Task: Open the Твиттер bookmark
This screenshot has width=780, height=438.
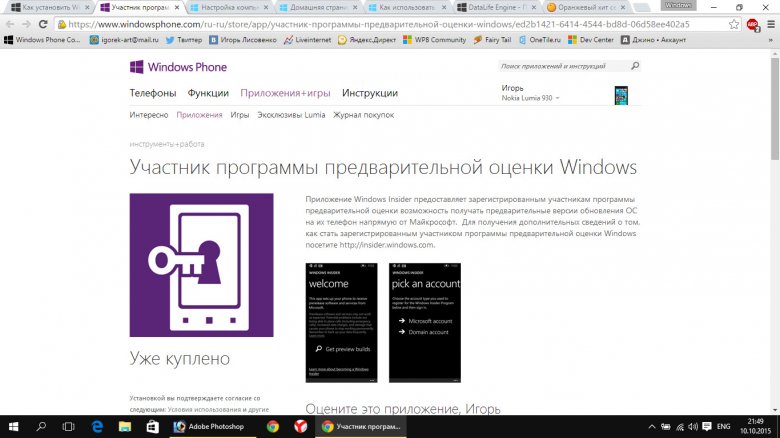Action: 184,40
